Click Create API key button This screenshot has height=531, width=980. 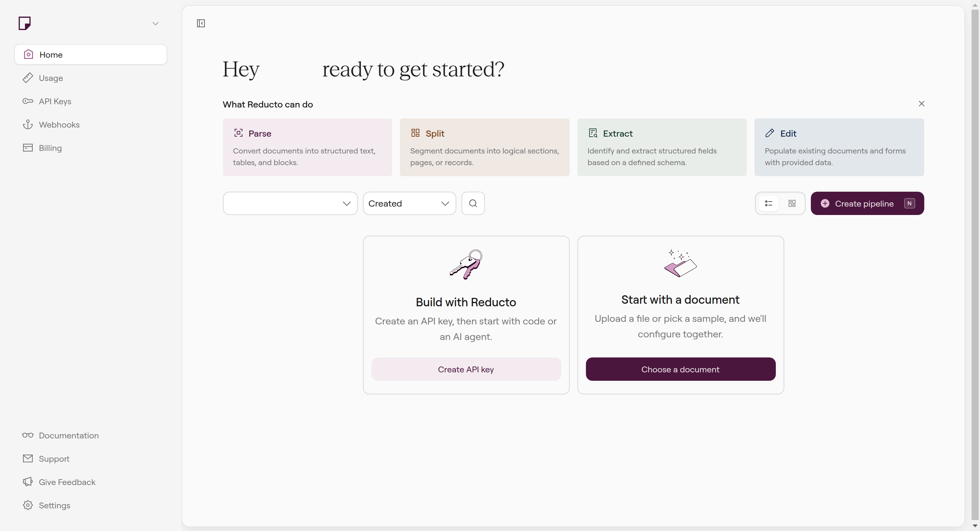[x=466, y=369]
